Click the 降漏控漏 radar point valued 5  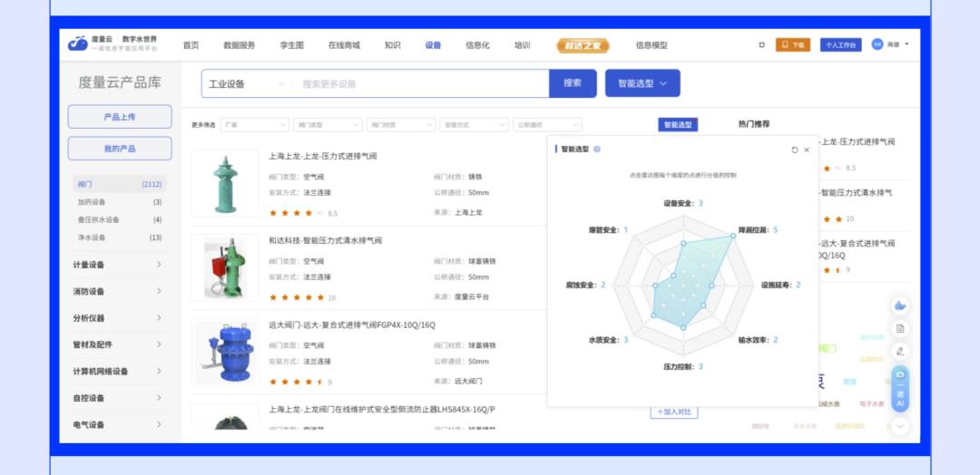[731, 237]
